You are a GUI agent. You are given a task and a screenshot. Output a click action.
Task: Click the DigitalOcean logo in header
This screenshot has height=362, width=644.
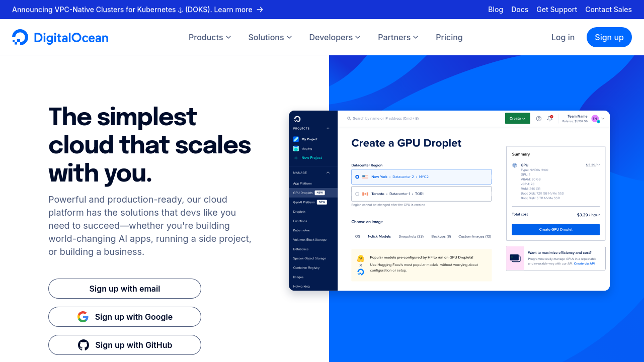60,37
